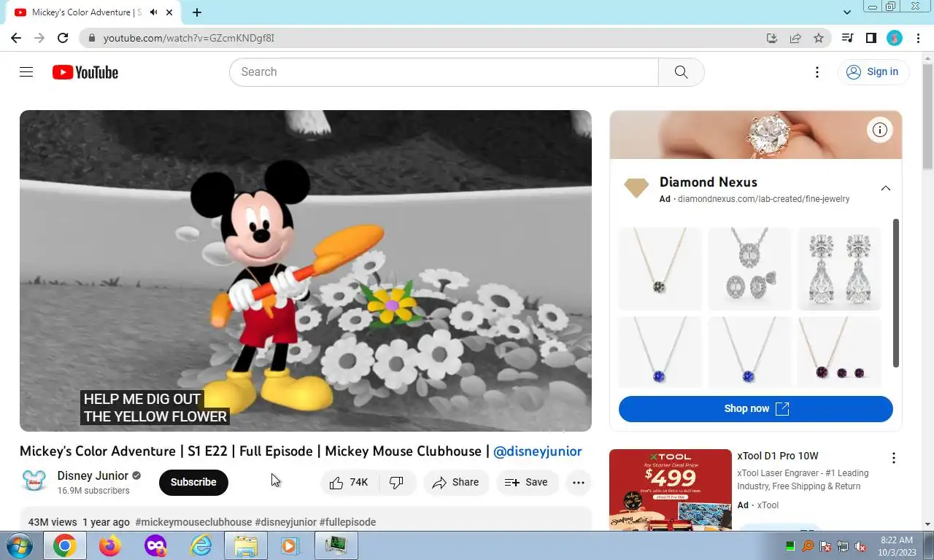
Task: Open the media control icon in Chrome toolbar
Action: coord(847,38)
